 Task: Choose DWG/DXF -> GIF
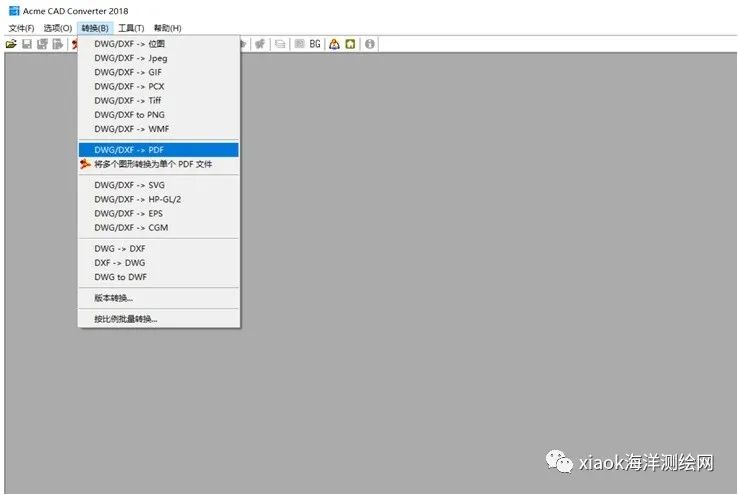(x=159, y=72)
